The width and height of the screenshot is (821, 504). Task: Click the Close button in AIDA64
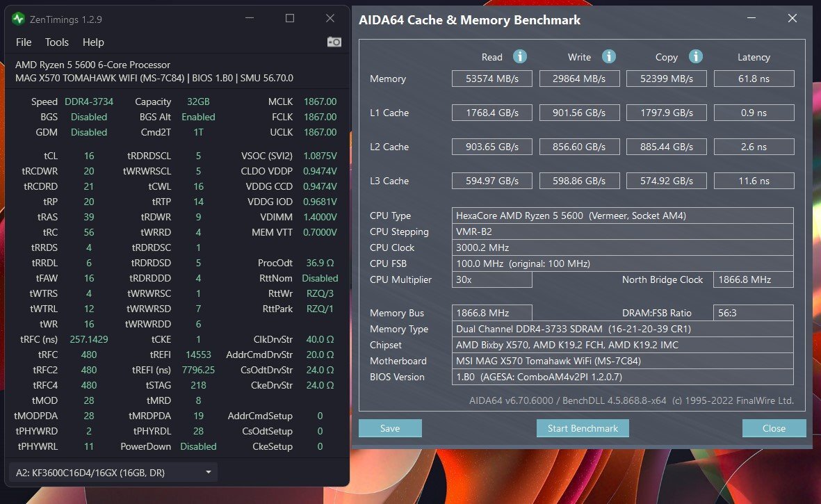tap(774, 428)
